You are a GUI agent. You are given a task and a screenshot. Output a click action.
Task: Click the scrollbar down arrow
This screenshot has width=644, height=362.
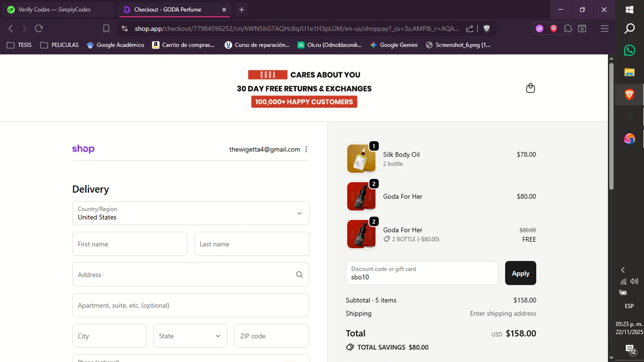[611, 358]
